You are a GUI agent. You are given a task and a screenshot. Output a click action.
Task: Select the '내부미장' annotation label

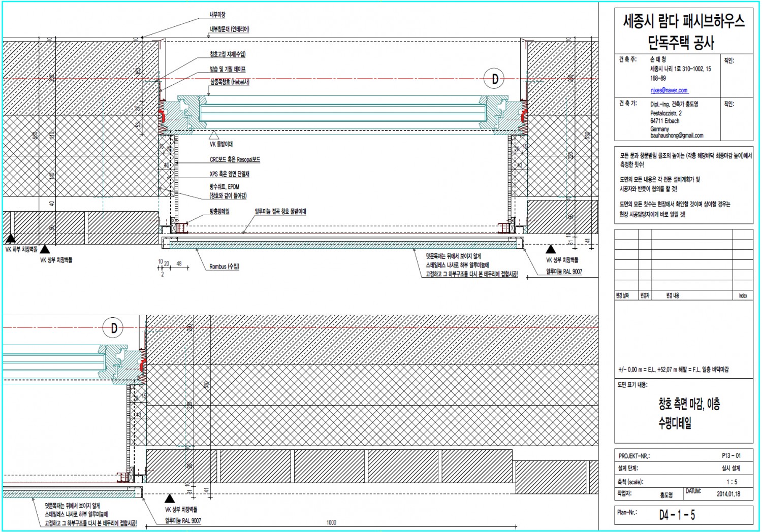[217, 15]
